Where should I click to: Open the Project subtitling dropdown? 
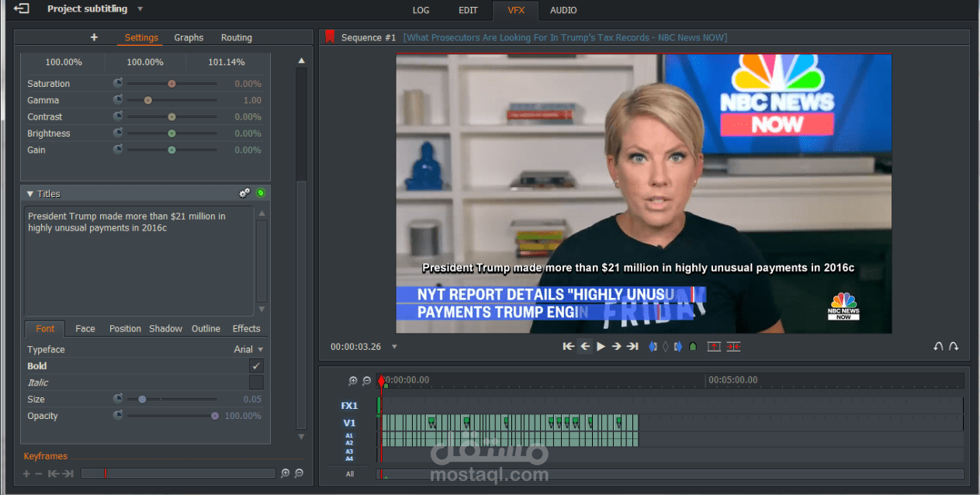click(x=140, y=9)
